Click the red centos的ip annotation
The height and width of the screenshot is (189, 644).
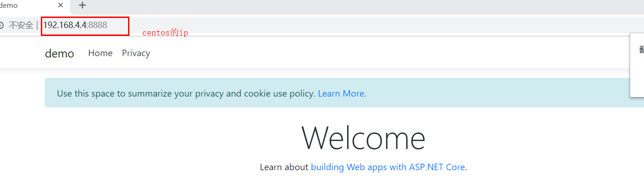(x=165, y=33)
